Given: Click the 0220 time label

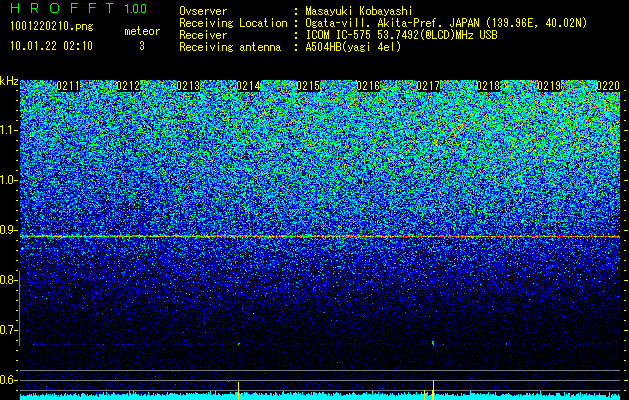Looking at the screenshot, I should [608, 86].
